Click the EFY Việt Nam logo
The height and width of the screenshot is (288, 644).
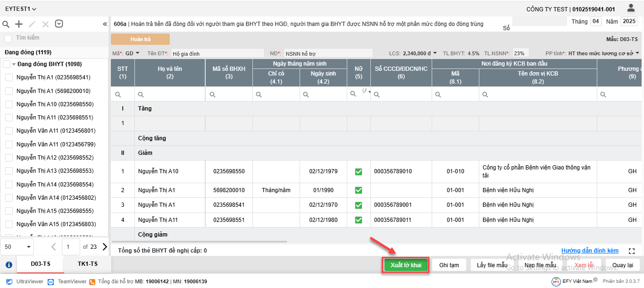click(557, 281)
